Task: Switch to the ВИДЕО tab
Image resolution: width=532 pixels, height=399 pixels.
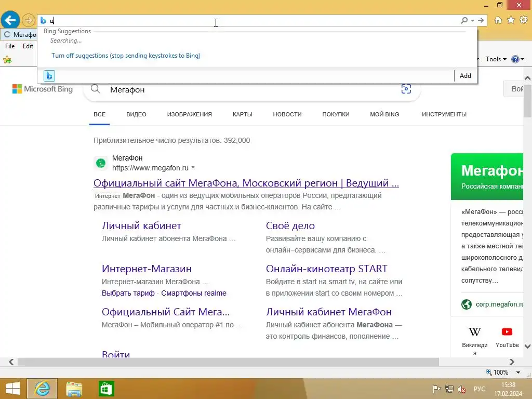Action: [x=136, y=115]
